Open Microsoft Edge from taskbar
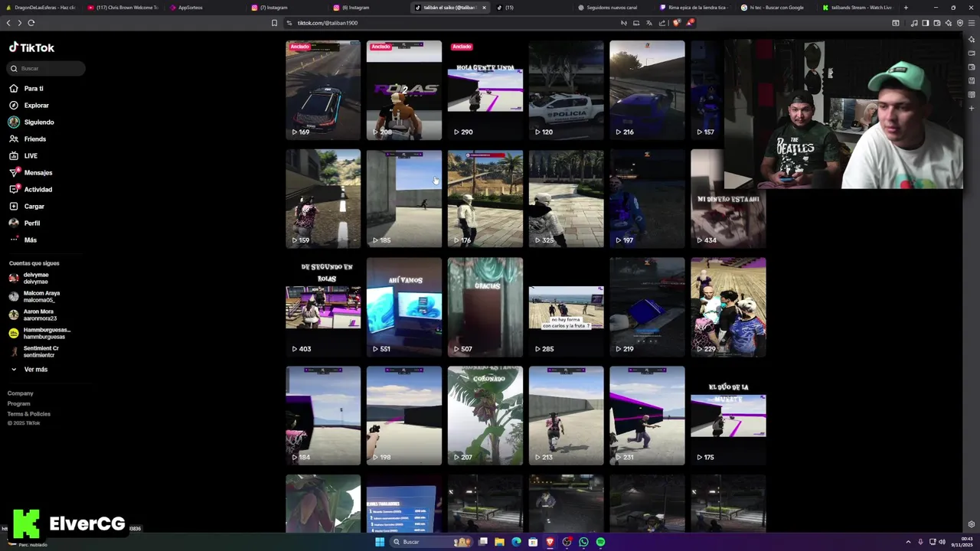 (516, 542)
